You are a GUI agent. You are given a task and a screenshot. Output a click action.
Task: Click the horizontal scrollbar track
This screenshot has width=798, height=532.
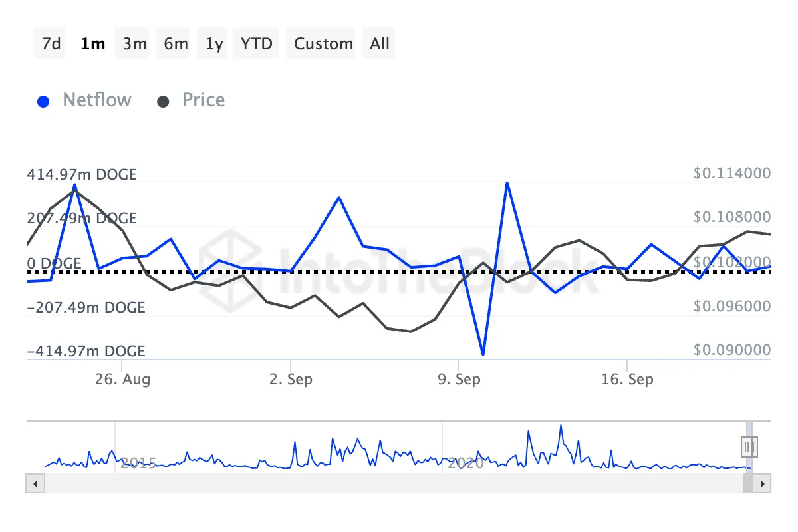tap(386, 483)
